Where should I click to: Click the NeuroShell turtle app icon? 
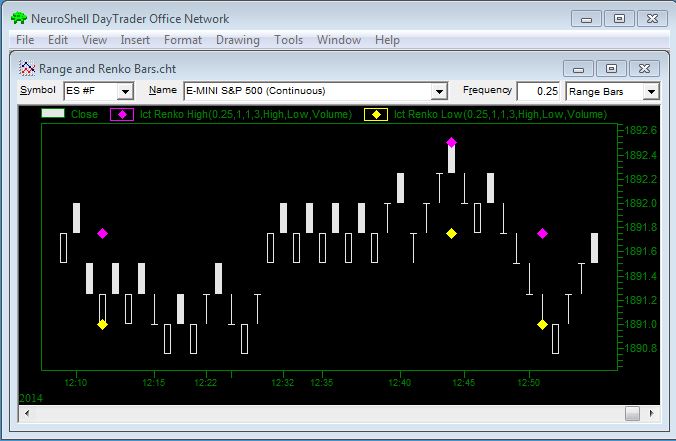19,18
